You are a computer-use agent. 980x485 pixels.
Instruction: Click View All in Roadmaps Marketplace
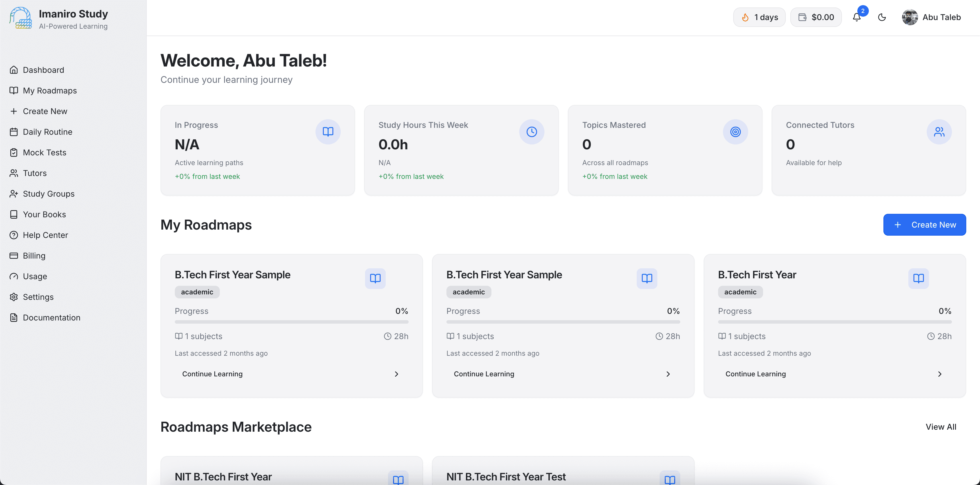[940, 427]
